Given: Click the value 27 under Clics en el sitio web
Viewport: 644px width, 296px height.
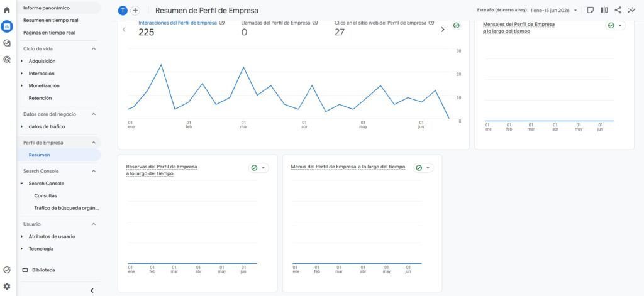Looking at the screenshot, I should point(339,32).
